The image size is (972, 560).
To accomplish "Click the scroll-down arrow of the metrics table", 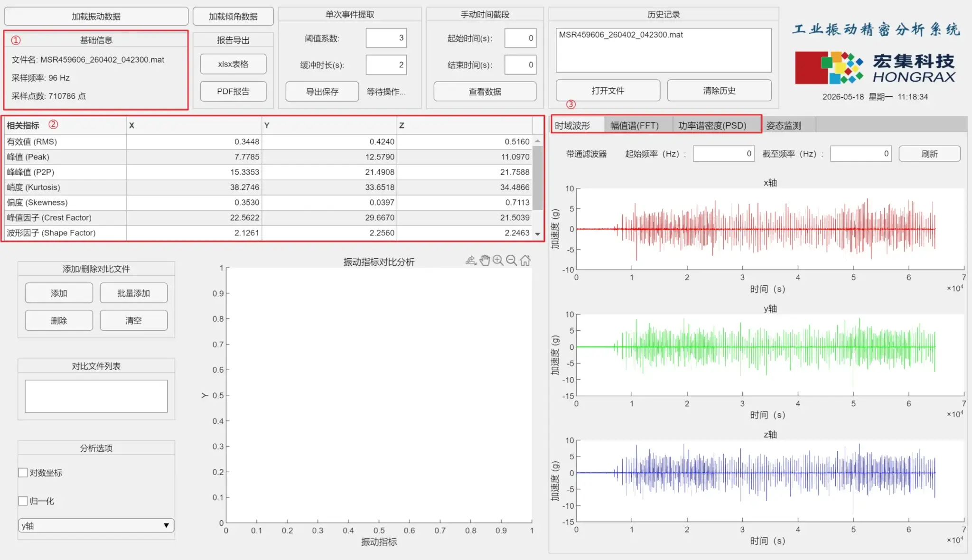I will pyautogui.click(x=538, y=234).
